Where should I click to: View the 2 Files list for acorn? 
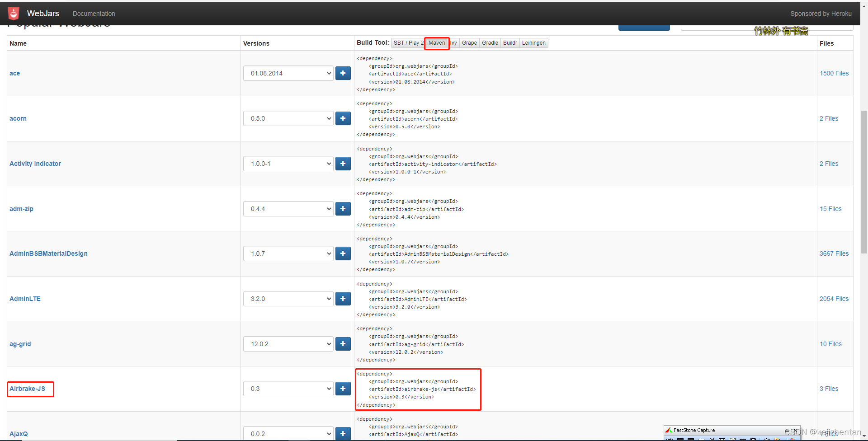tap(829, 118)
